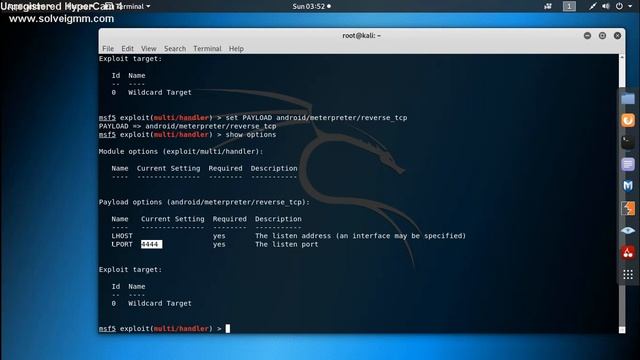640x360 pixels.
Task: Click the highlighted 4444 port value
Action: pos(151,244)
